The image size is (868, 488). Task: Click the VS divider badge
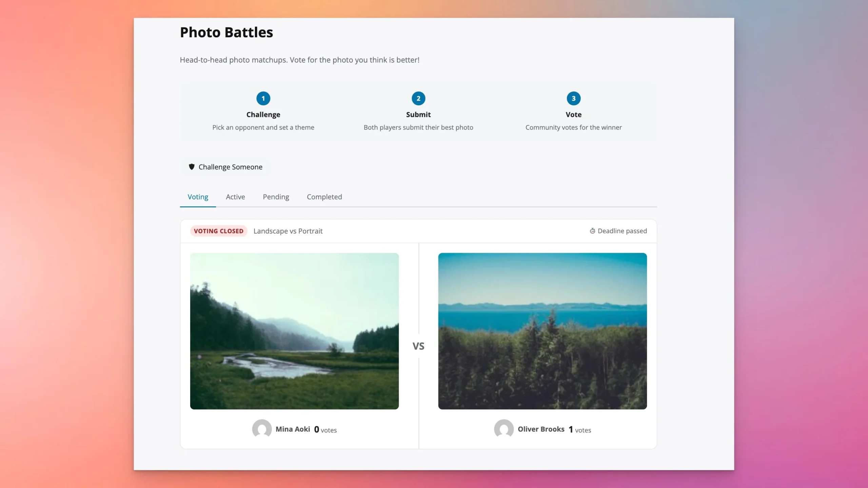click(418, 346)
